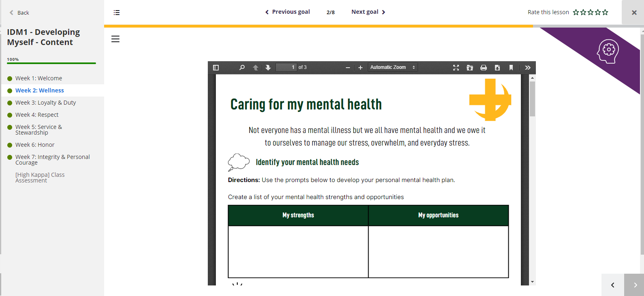The height and width of the screenshot is (296, 644).
Task: Zoom out of the PDF
Action: click(348, 68)
